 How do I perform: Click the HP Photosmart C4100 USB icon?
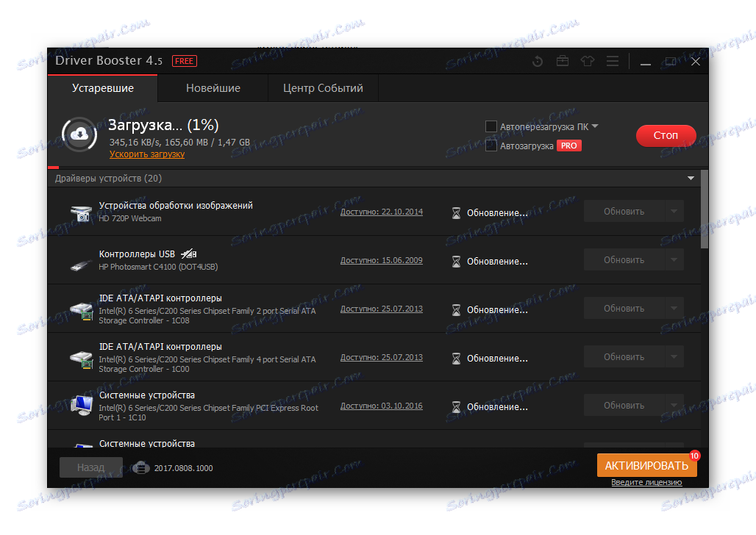click(81, 264)
